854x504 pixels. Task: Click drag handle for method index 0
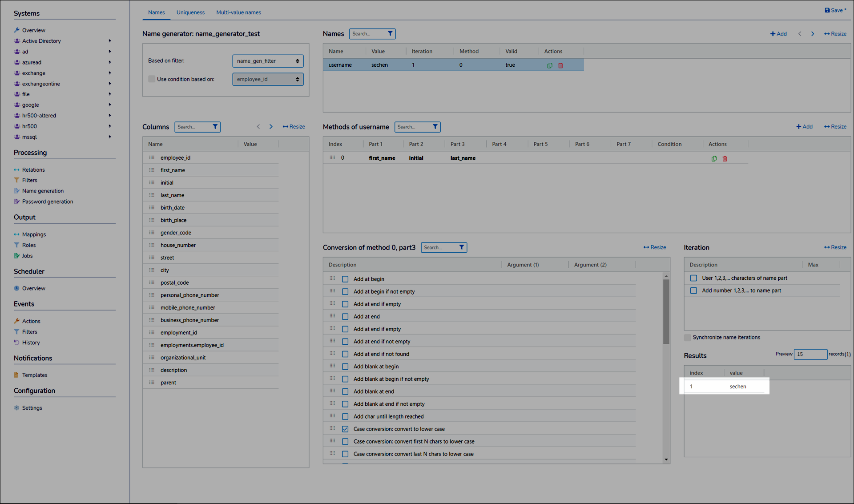point(332,157)
